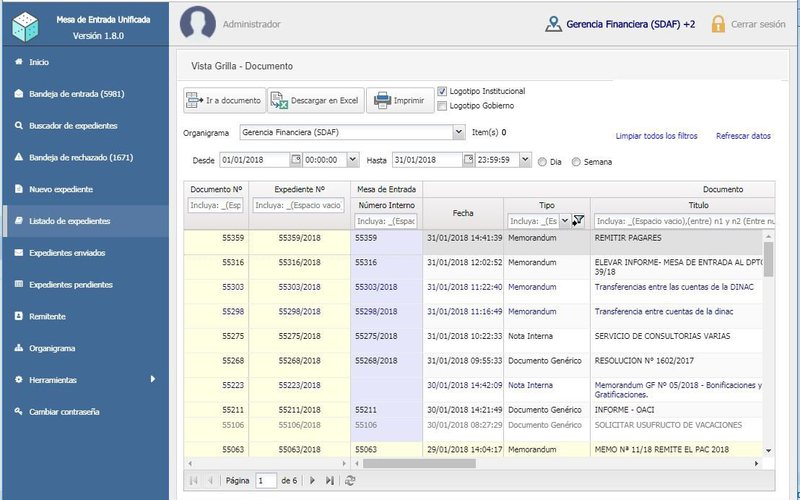
Task: Jump to the last page of results
Action: pyautogui.click(x=330, y=481)
